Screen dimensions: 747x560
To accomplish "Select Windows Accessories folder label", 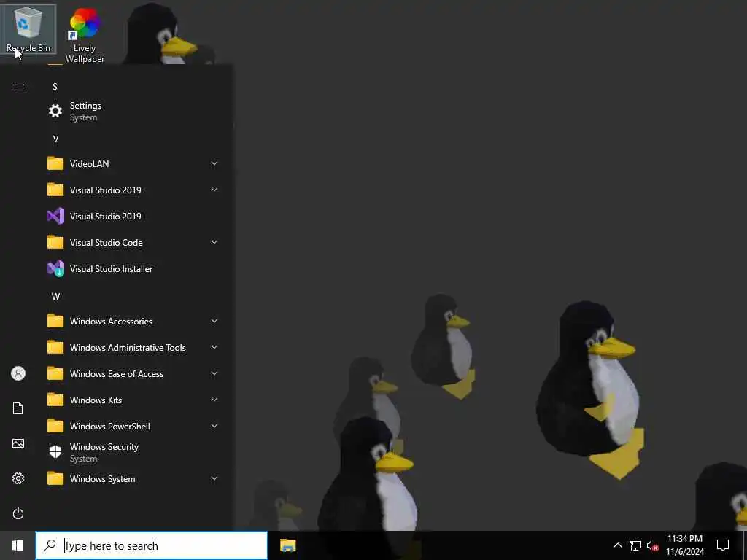I will (111, 322).
